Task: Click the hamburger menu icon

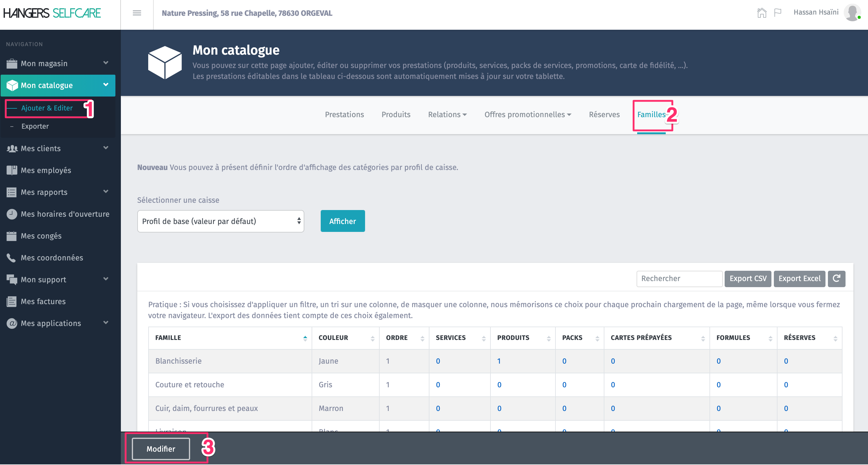Action: (x=137, y=13)
